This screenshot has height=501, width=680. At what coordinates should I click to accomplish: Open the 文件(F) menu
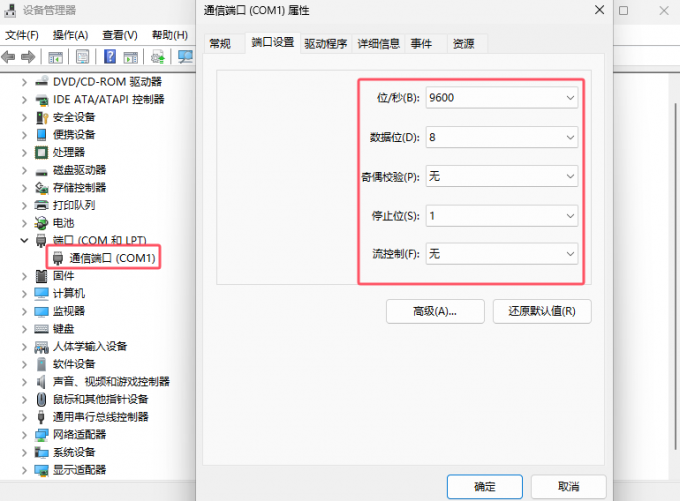[x=22, y=35]
